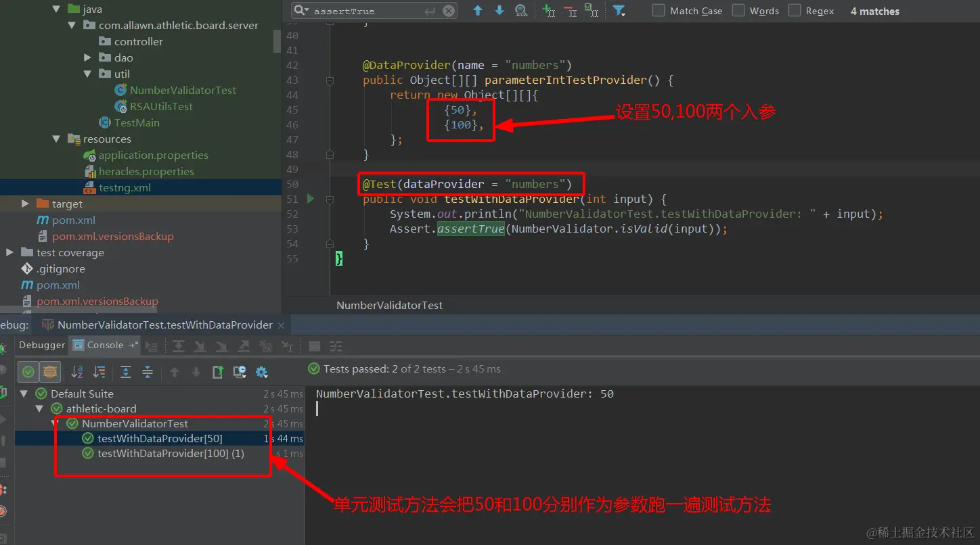Jump to the next search occurrence arrow

point(499,11)
